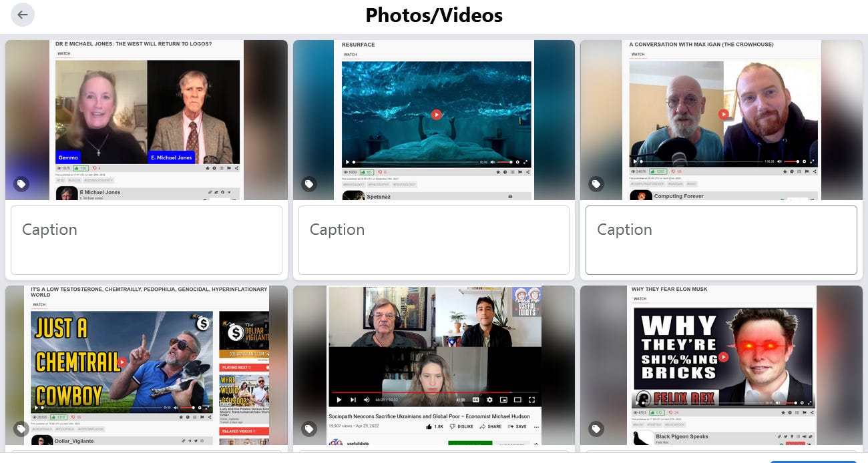Tag the Chemtrail Cowboy photo
The width and height of the screenshot is (868, 463).
click(21, 429)
